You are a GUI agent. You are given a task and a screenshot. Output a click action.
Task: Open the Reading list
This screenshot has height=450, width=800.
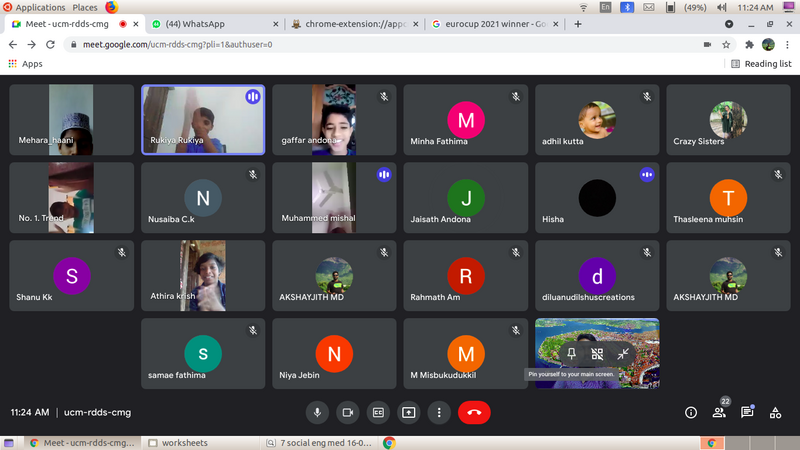point(761,64)
